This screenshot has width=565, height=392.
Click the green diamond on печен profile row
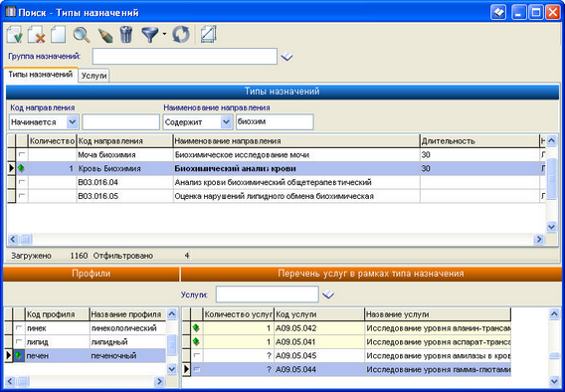pyautogui.click(x=20, y=355)
